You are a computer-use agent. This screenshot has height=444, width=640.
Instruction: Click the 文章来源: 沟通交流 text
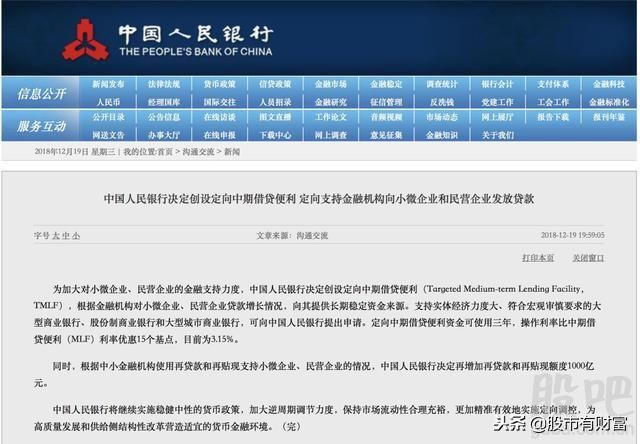click(x=292, y=236)
